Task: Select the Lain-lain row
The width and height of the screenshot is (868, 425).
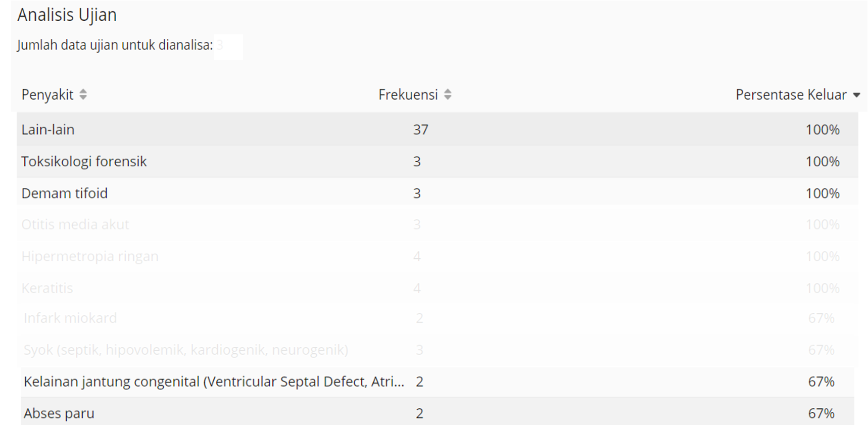Action: (438, 129)
